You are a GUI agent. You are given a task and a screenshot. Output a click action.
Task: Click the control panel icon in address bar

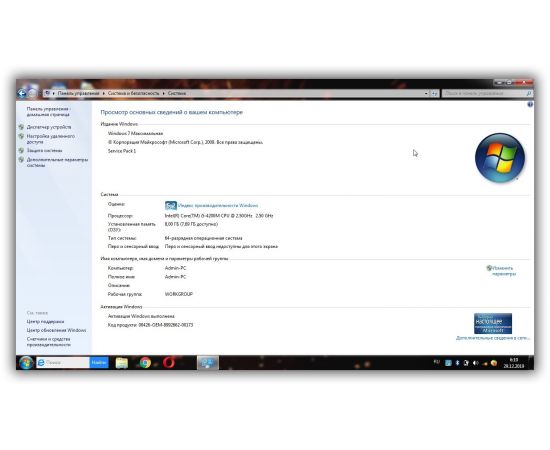click(x=47, y=93)
